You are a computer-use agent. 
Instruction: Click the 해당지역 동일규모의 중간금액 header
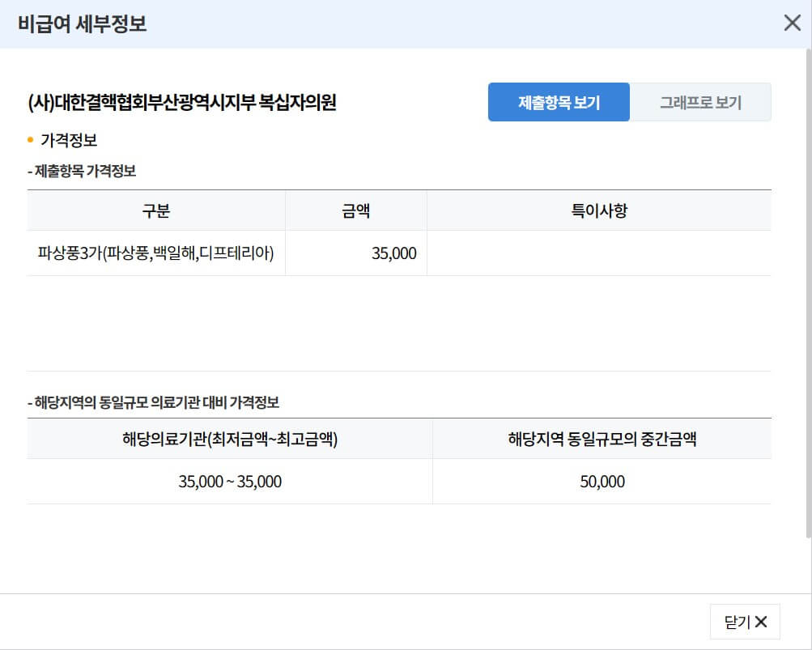[x=602, y=440]
